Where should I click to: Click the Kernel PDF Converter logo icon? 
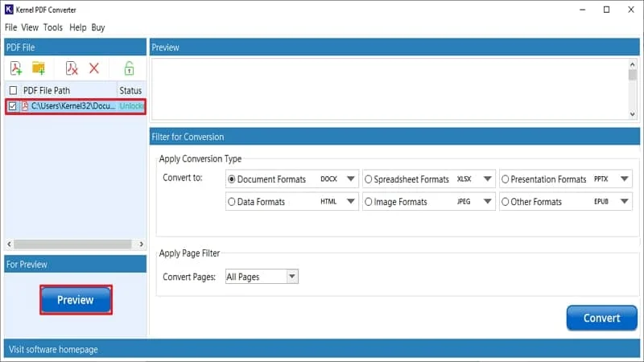[x=9, y=10]
